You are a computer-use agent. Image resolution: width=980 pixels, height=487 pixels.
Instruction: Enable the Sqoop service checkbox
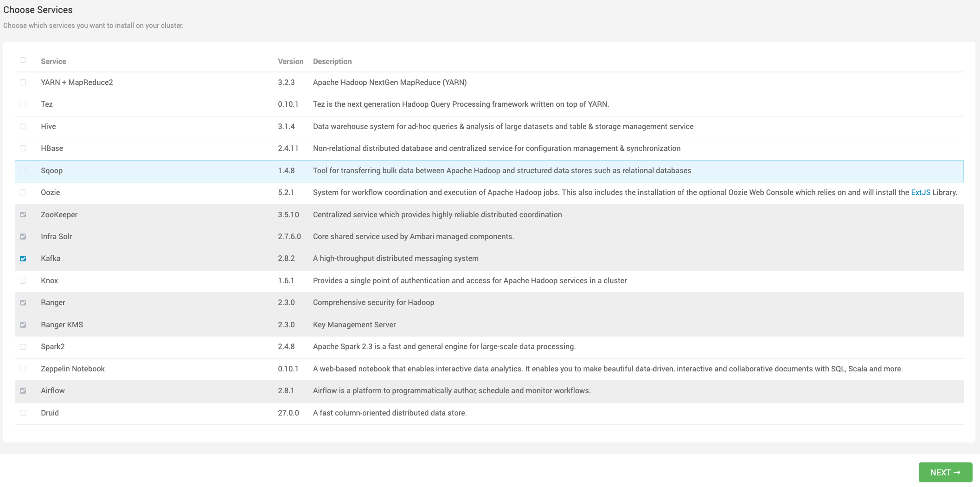click(23, 170)
